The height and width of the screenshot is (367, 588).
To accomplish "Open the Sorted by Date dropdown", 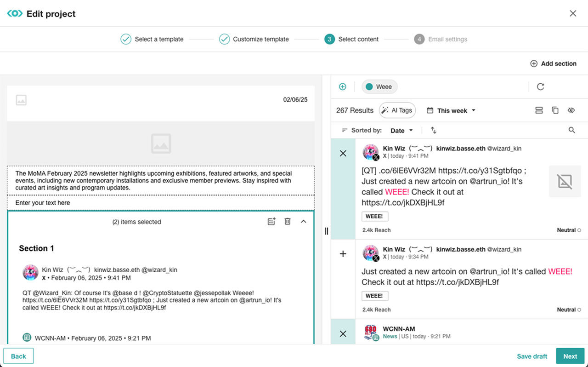I will point(401,131).
